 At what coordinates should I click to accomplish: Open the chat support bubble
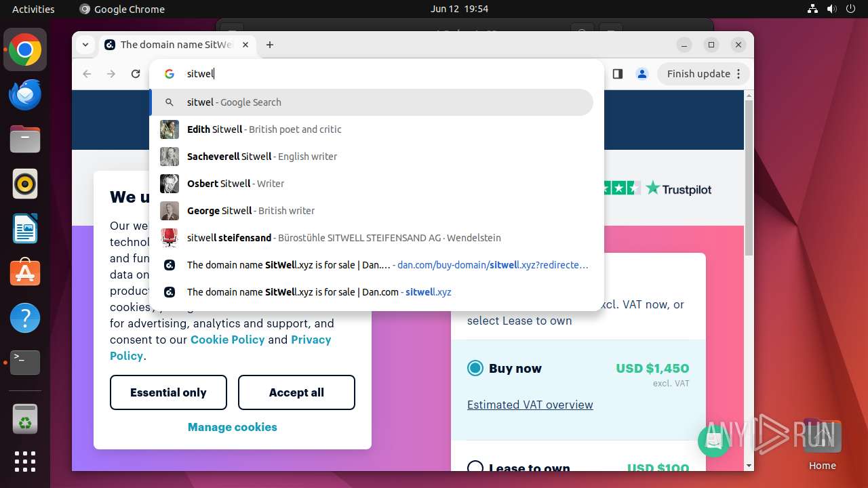(713, 441)
